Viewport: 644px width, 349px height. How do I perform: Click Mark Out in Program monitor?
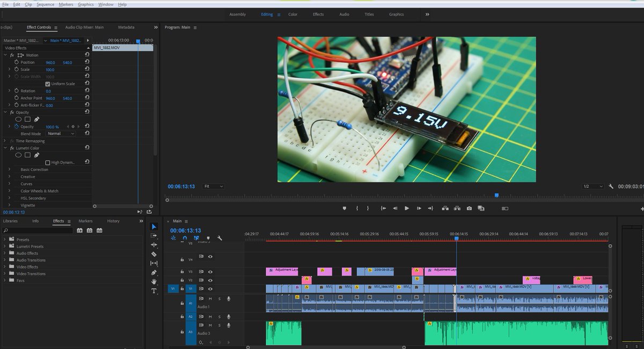[x=368, y=208]
